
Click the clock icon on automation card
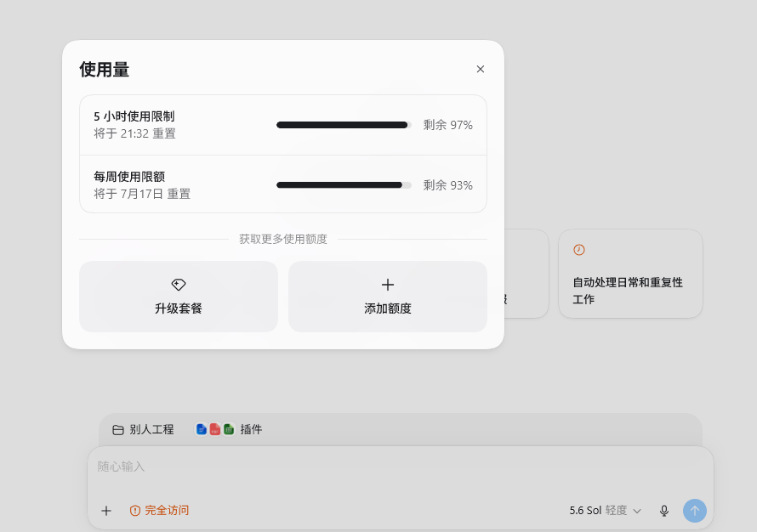pyautogui.click(x=579, y=250)
